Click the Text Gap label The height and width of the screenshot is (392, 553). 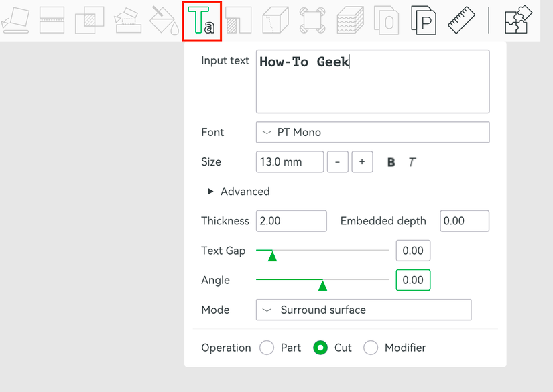223,251
